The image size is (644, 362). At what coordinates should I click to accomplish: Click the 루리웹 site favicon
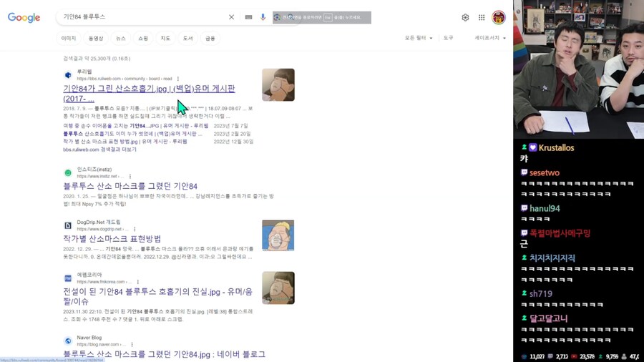pos(68,75)
